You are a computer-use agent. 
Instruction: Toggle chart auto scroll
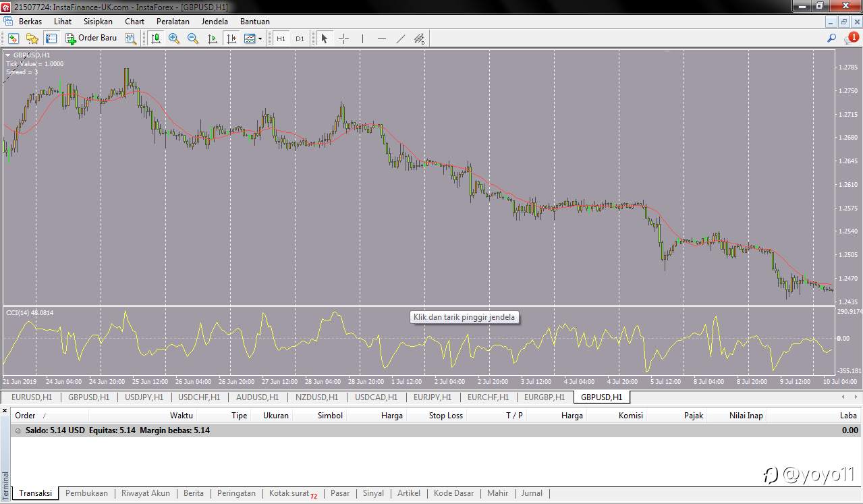212,38
